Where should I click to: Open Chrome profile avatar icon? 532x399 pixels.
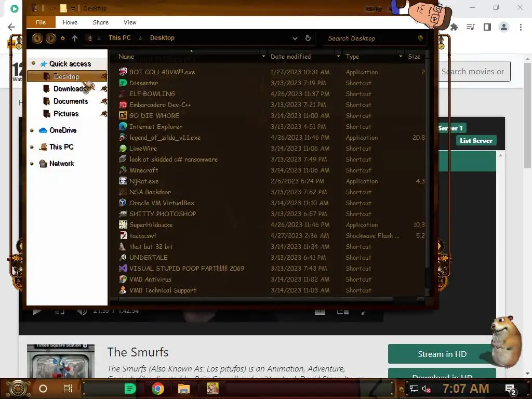click(504, 27)
